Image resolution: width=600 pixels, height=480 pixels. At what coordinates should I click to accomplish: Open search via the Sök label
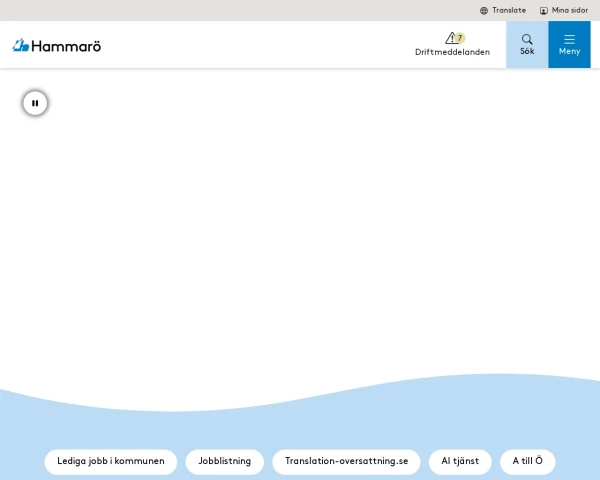(x=527, y=52)
